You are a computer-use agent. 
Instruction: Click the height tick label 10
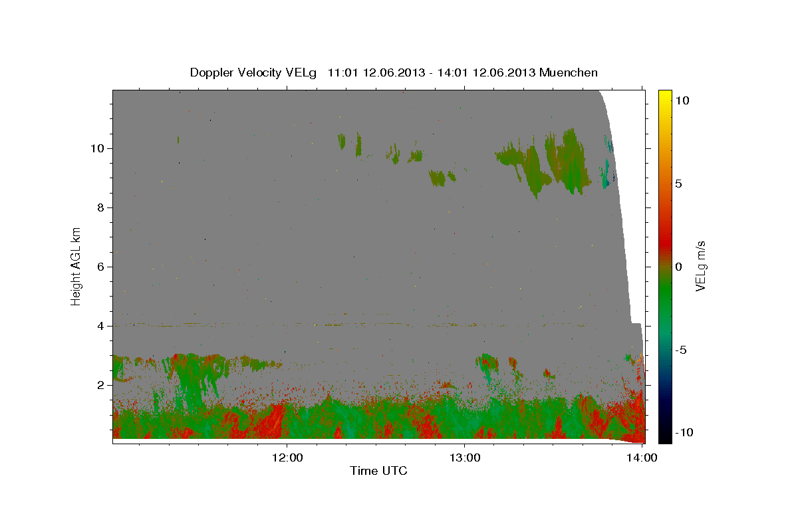click(x=96, y=148)
